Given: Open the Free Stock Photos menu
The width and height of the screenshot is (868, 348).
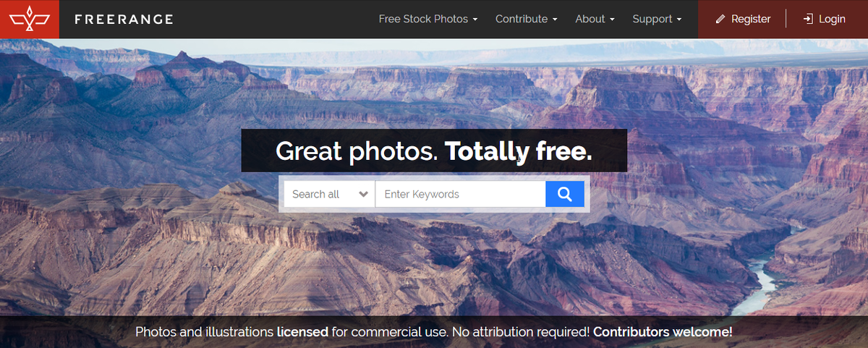Looking at the screenshot, I should [x=428, y=20].
